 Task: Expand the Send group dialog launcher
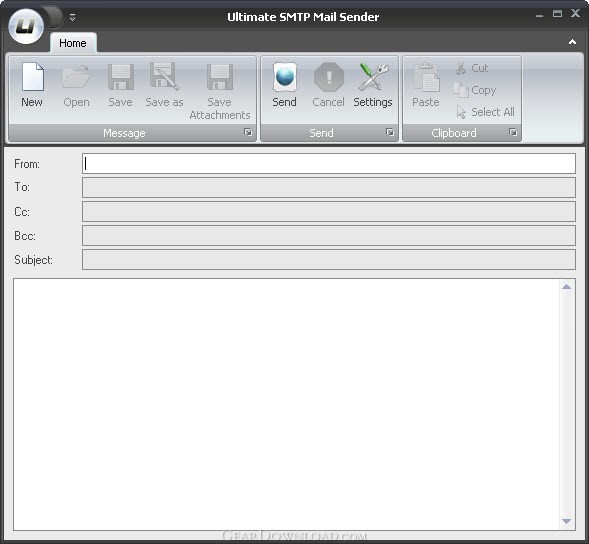tap(390, 132)
